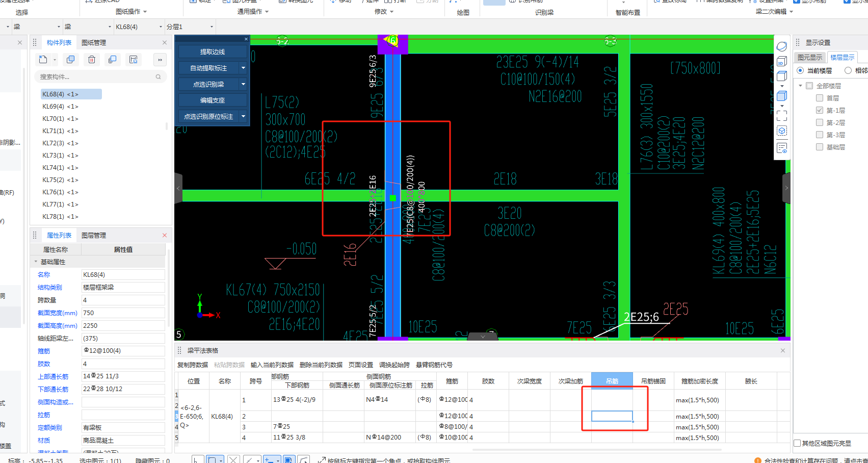Check the 第-3层 checkbox
868x463 pixels.
coord(820,135)
